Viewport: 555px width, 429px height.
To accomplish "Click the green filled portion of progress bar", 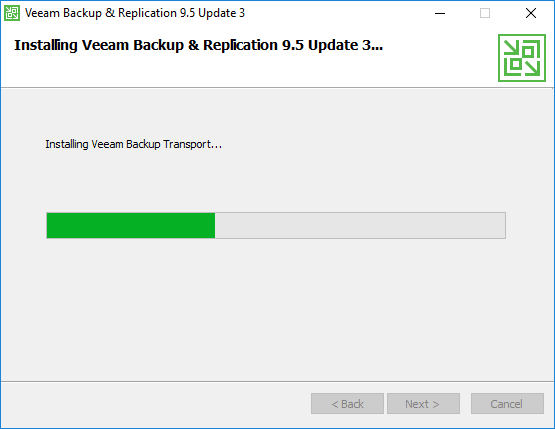I will point(131,225).
